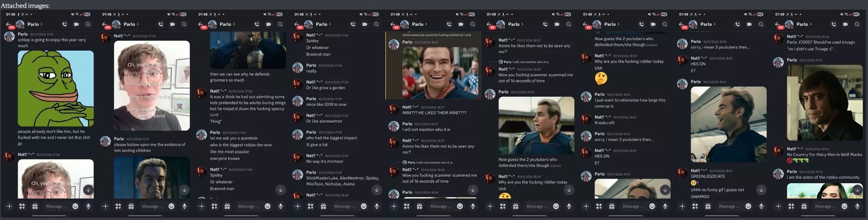Start voice call in 'MINI???' screenshot
Image resolution: width=868 pixels, height=220 pixels.
point(449,25)
